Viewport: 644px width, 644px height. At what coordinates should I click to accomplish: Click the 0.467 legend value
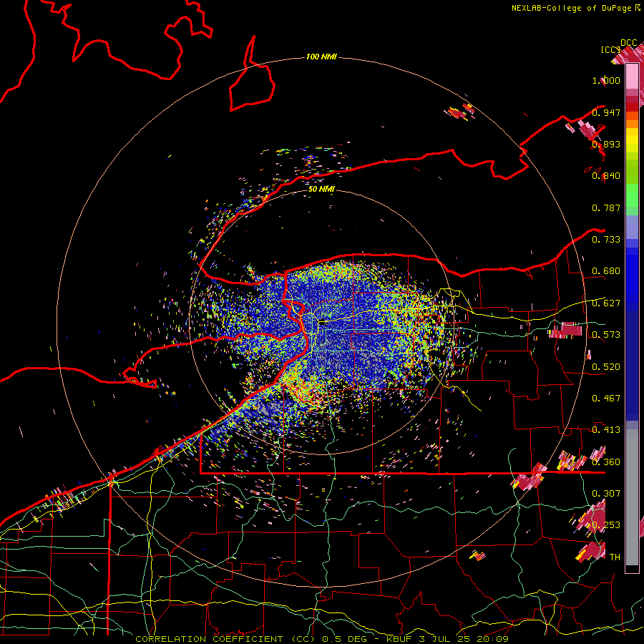click(x=606, y=399)
